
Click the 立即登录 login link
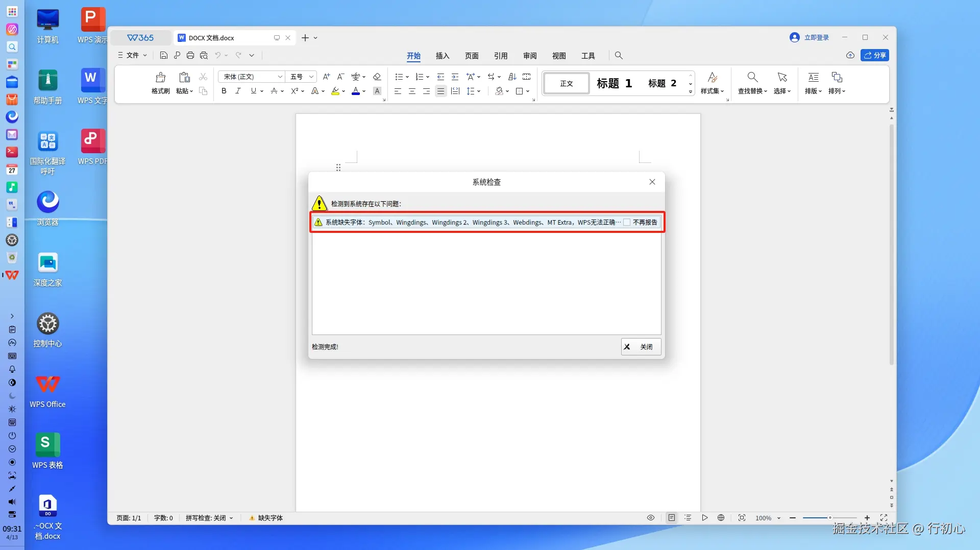point(815,37)
